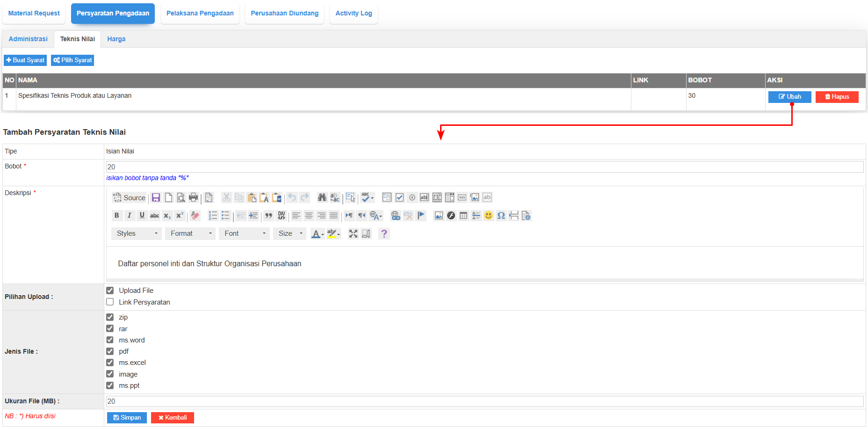Uncheck the pdf file type

[x=110, y=351]
